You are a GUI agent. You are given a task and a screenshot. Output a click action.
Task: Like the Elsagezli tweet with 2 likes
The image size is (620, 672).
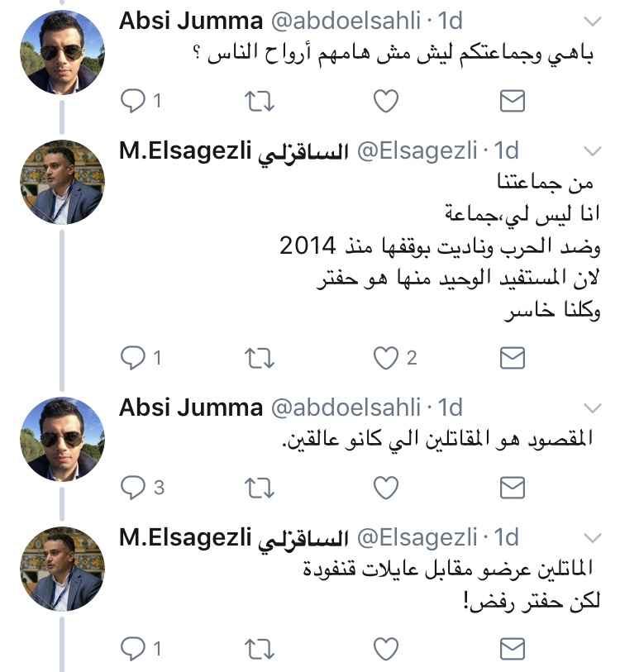(x=386, y=358)
